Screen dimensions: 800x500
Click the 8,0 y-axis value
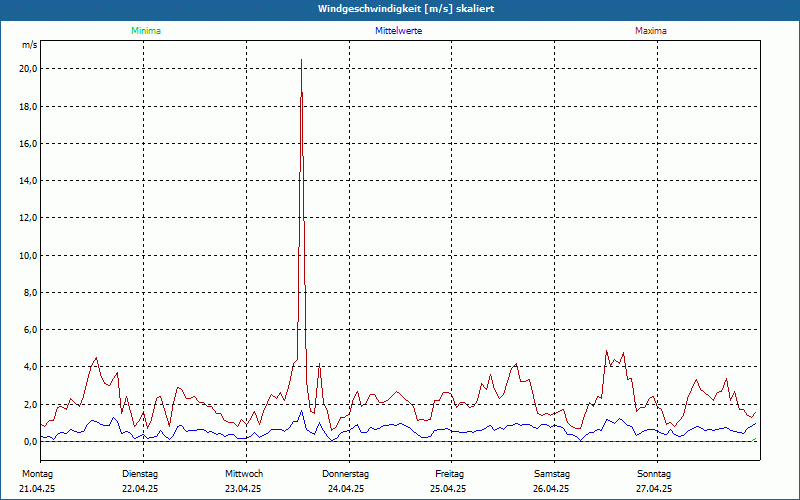pyautogui.click(x=30, y=293)
